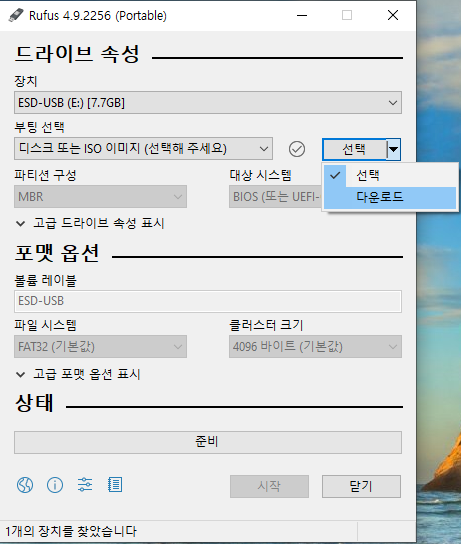Viewport: 461px width, 544px height.
Task: Click the arrow next to 선택 button
Action: pyautogui.click(x=393, y=150)
